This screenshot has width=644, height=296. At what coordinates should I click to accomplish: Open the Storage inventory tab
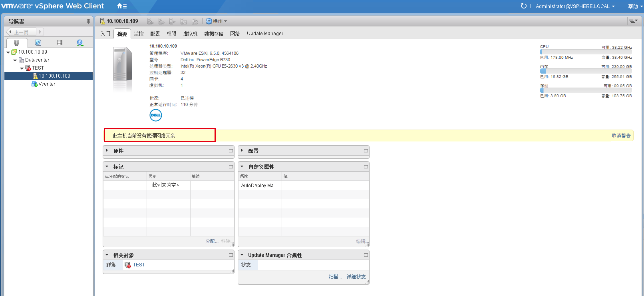60,43
